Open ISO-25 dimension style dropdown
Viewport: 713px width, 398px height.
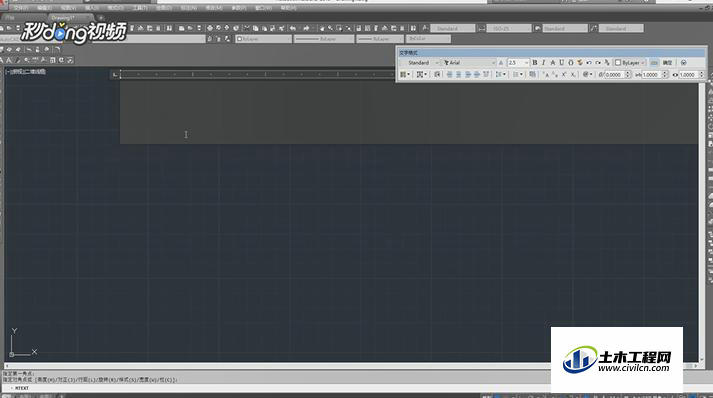point(508,28)
